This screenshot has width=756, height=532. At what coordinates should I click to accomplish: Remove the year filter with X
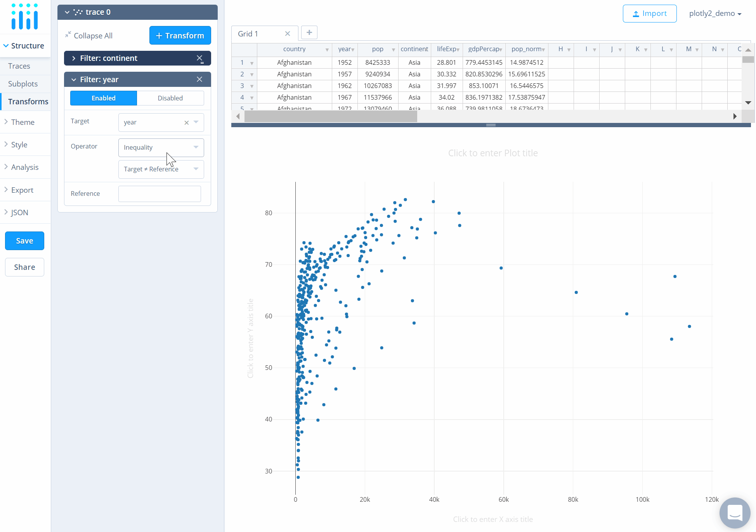tap(199, 79)
